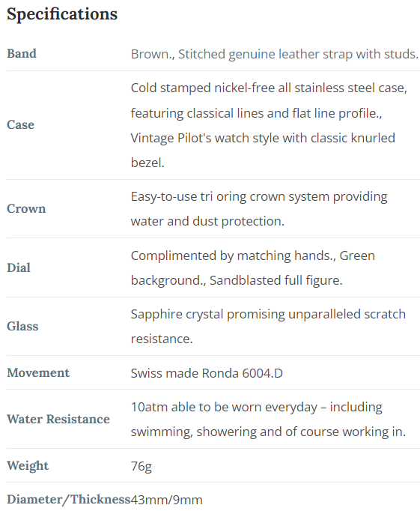Screen dimensions: 420x511
Task: Select the Movement row label
Action: point(38,372)
